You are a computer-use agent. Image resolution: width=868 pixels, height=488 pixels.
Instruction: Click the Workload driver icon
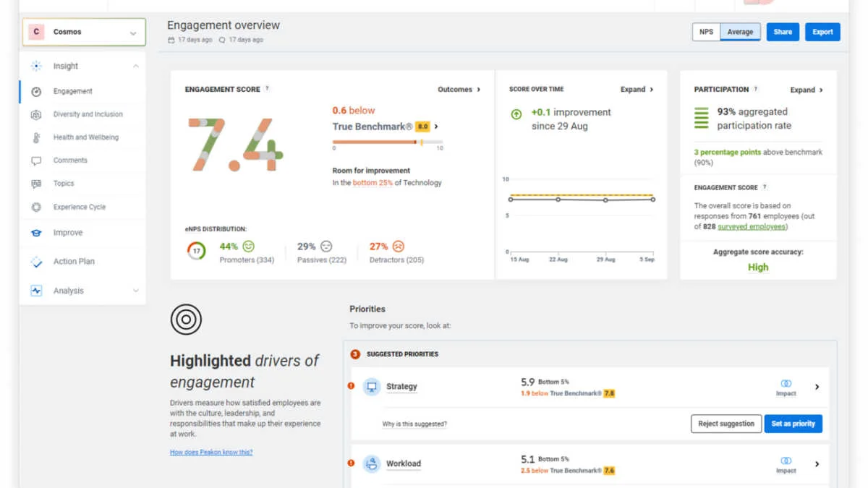click(372, 463)
